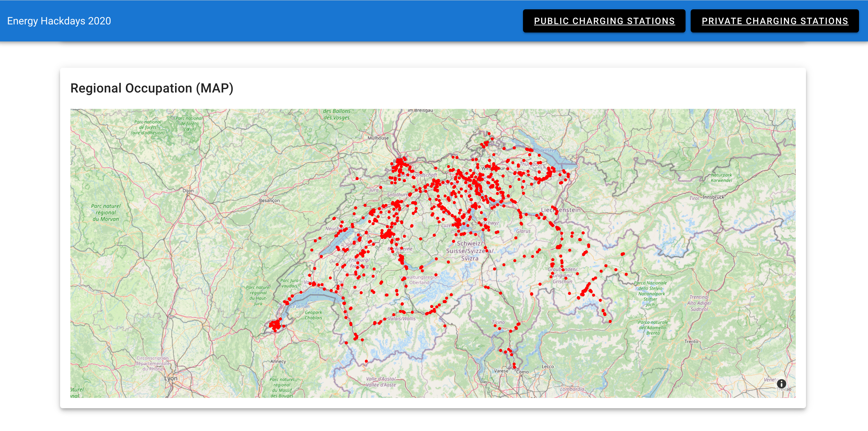This screenshot has width=868, height=431.
Task: Click the Annecy label on the map
Action: 278,362
